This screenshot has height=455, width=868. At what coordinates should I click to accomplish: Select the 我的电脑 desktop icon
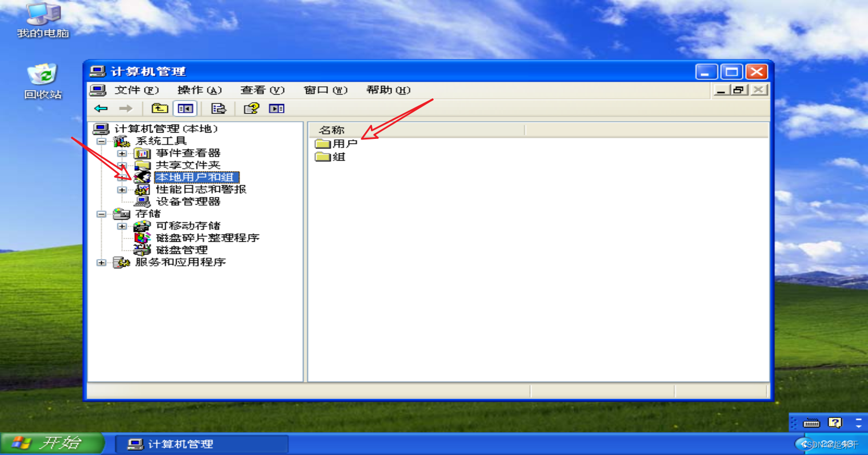[43, 13]
